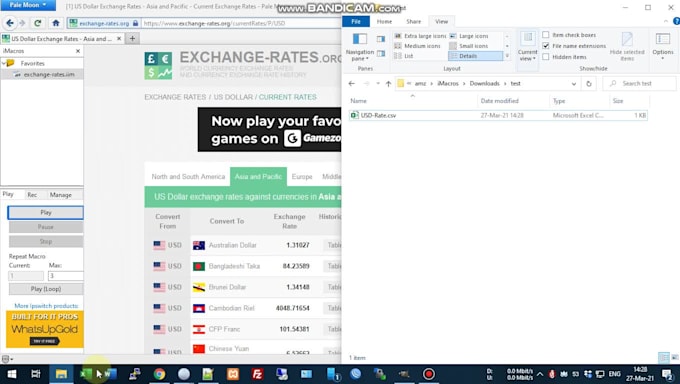Screen dimensions: 680x384
Task: Close the US Dollar Exchange Rates tab
Action: coord(119,39)
